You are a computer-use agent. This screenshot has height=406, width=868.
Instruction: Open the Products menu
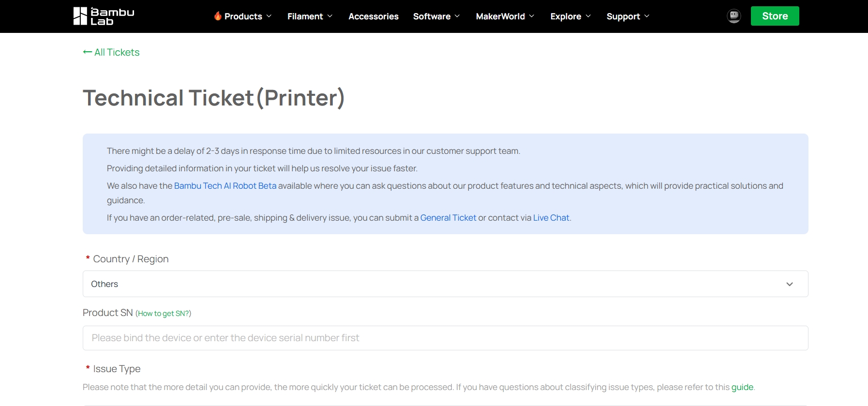point(243,16)
